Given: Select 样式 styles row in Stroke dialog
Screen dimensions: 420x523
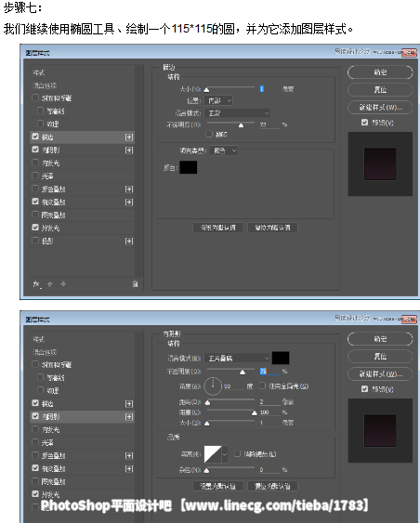Looking at the screenshot, I should tap(82, 72).
